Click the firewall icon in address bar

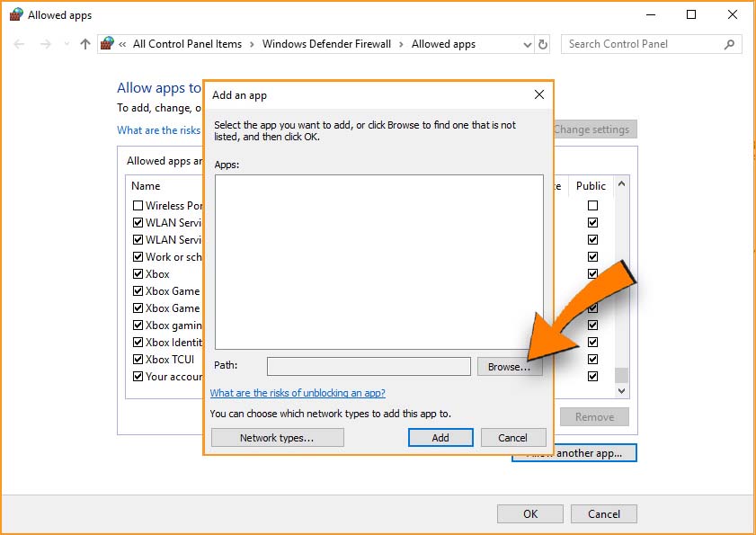coord(108,44)
